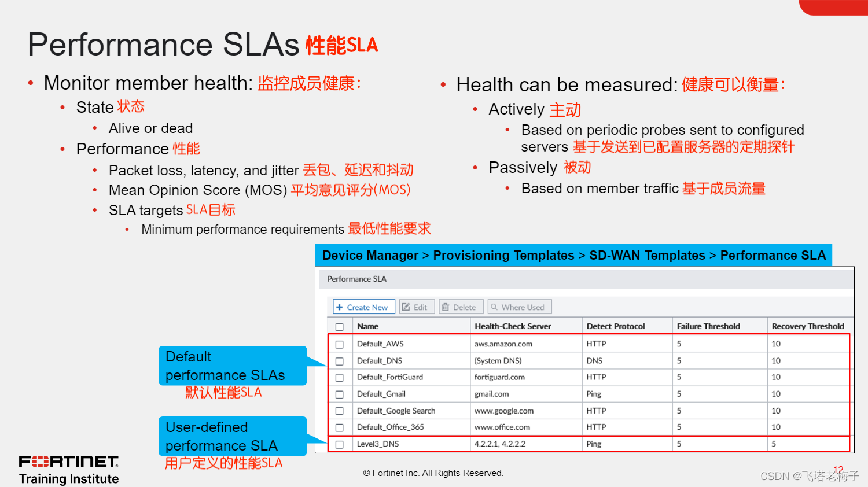Click SD-WAN Templates in the breadcrumb path

[x=648, y=255]
